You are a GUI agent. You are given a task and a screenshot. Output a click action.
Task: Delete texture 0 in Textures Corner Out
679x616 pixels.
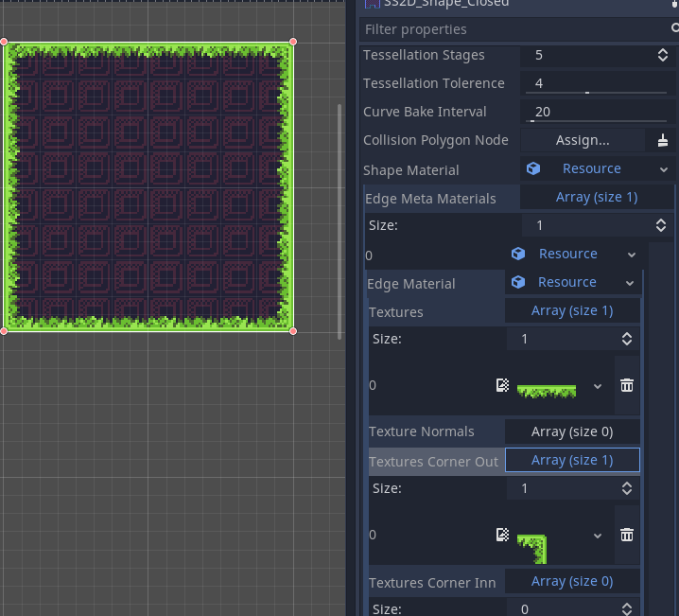pyautogui.click(x=626, y=535)
